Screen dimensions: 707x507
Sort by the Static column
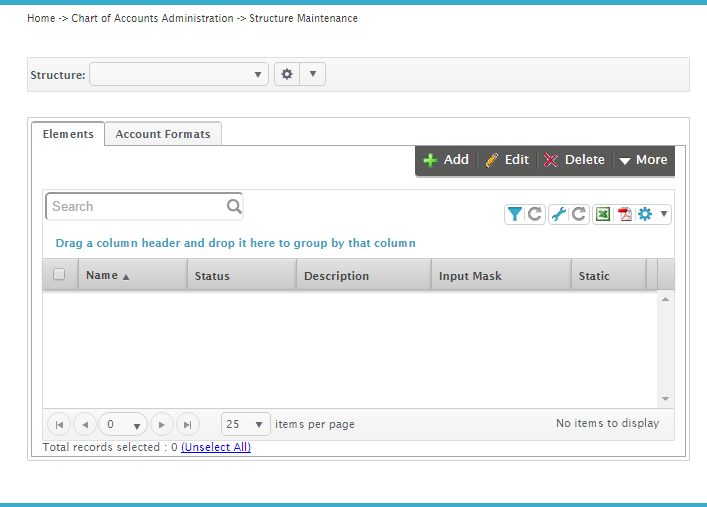click(609, 275)
